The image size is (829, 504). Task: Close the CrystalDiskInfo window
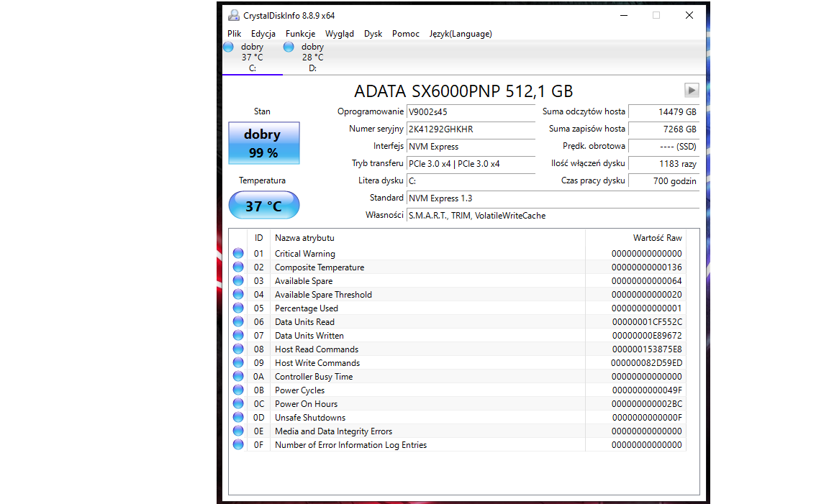click(689, 15)
